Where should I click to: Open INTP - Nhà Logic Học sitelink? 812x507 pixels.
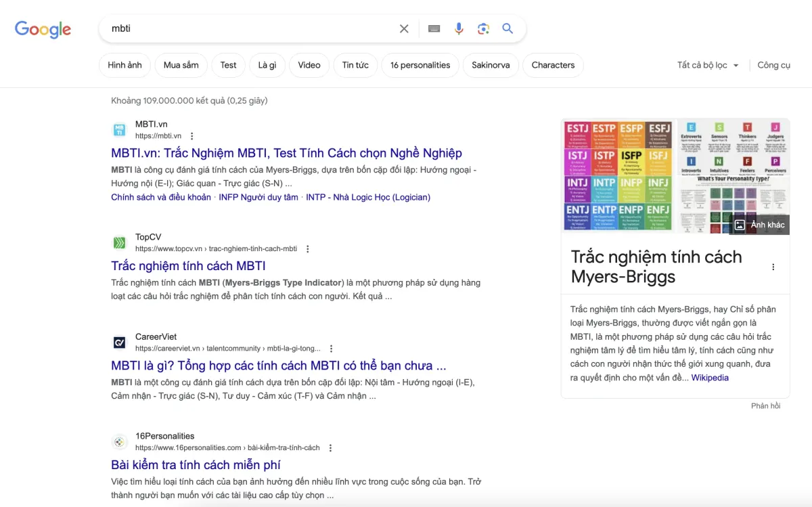coord(368,197)
